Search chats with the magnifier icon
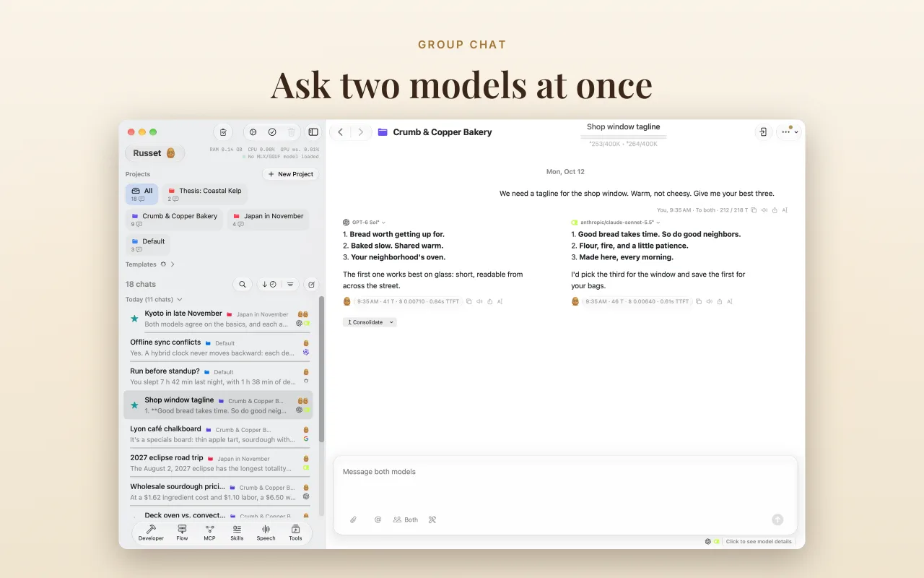 tap(243, 285)
